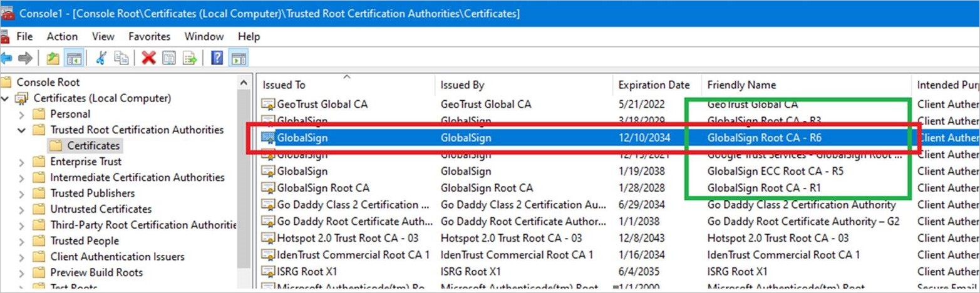Image resolution: width=980 pixels, height=293 pixels.
Task: Click IdenTrust Commercial Root CA 1 icon
Action: [x=268, y=255]
